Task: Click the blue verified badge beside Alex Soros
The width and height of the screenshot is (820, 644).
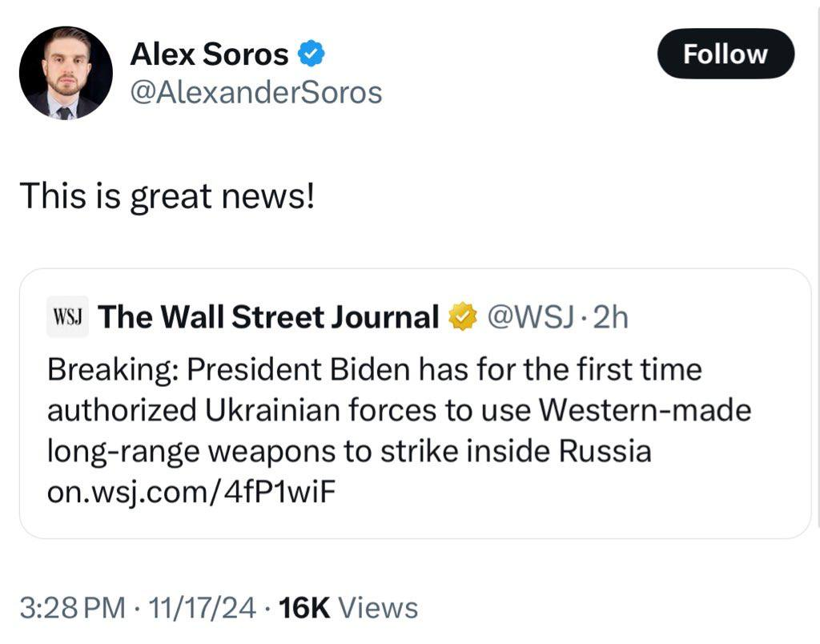Action: [x=312, y=54]
